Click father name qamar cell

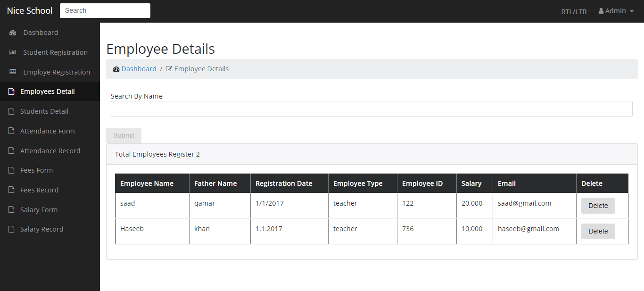pos(220,206)
